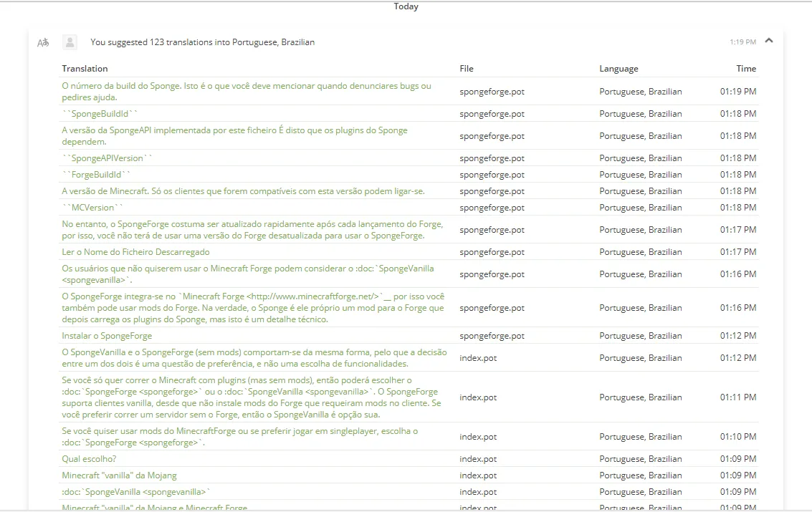
Task: Click spongeforge.pot in 'Instalar o SpongeForge' row
Action: pos(492,336)
